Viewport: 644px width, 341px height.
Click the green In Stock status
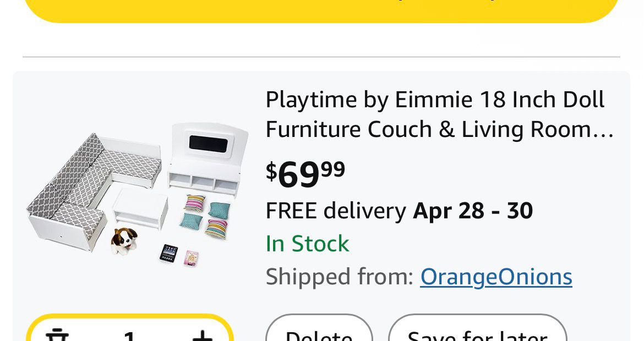coord(307,244)
